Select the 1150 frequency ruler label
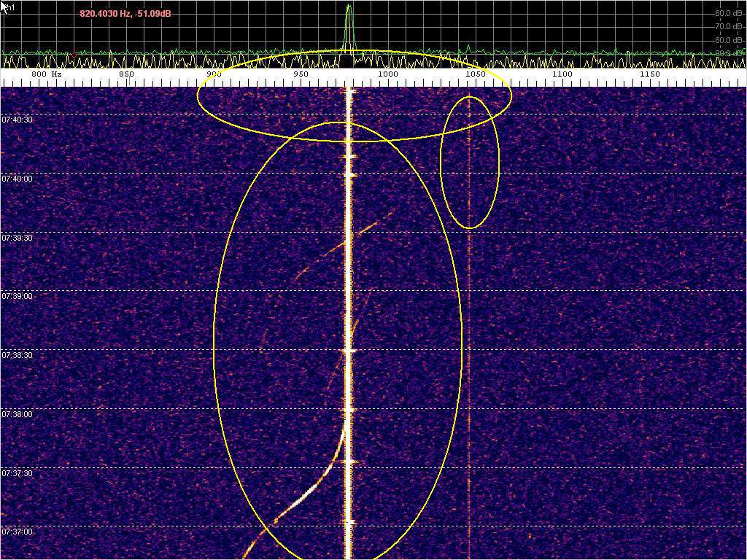The image size is (747, 560). (649, 74)
